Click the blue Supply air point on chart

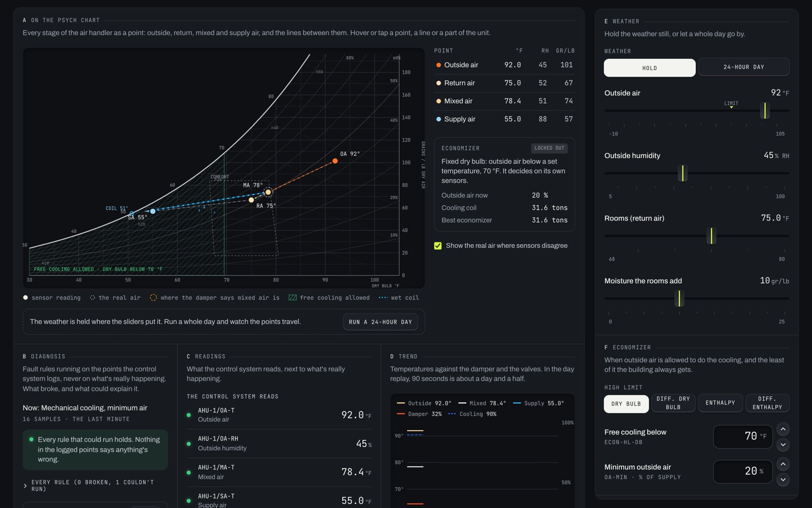click(x=153, y=211)
